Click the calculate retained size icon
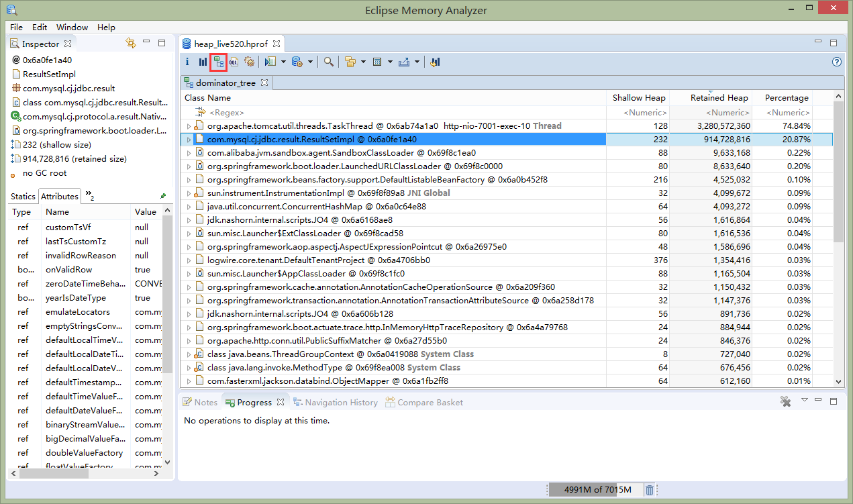 tap(377, 62)
